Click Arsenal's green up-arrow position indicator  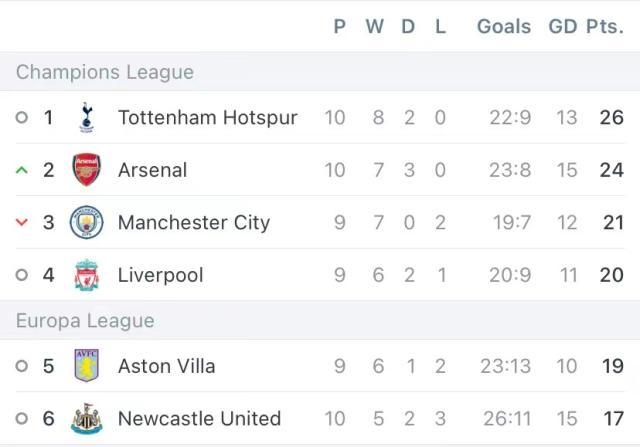[22, 170]
